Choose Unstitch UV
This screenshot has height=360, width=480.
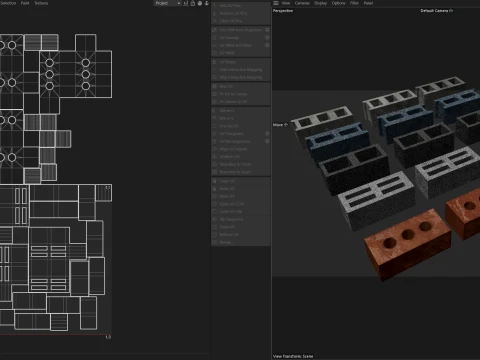click(x=241, y=157)
